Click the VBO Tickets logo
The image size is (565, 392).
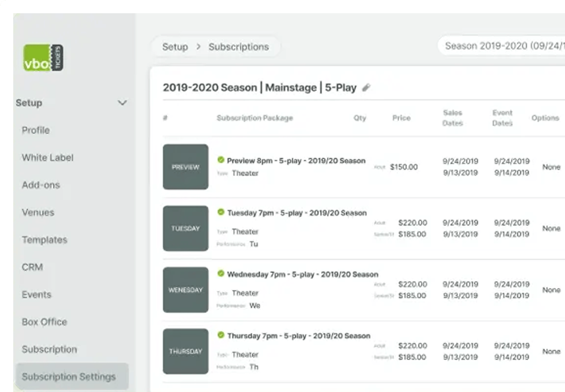(43, 57)
